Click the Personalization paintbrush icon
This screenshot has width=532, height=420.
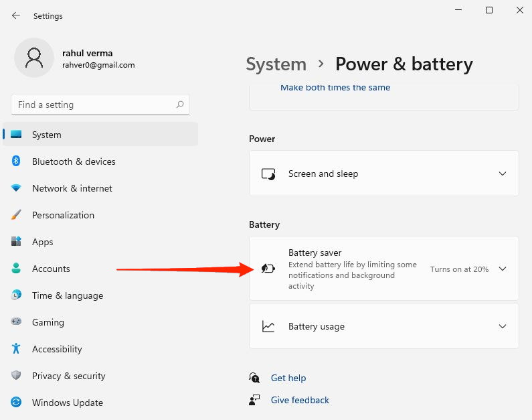tap(16, 215)
